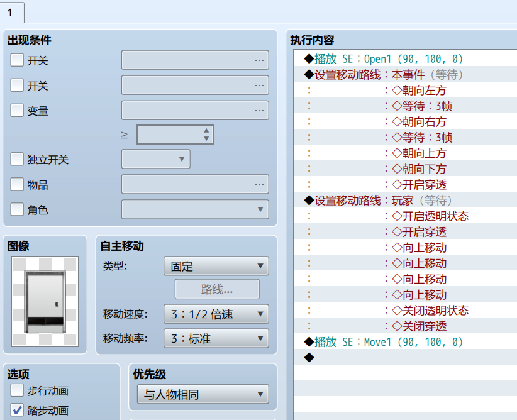Decrease the variable threshold with down arrow

pos(206,138)
